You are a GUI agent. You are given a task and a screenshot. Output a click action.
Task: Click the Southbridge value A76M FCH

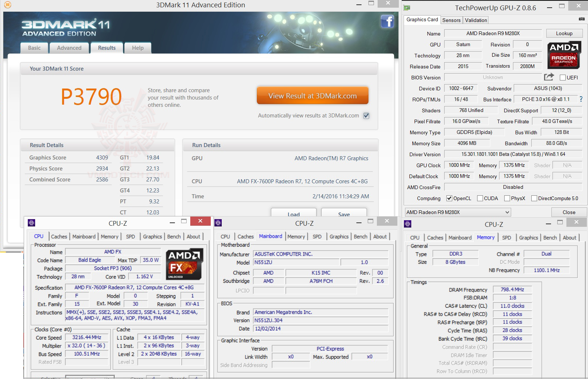coord(321,281)
